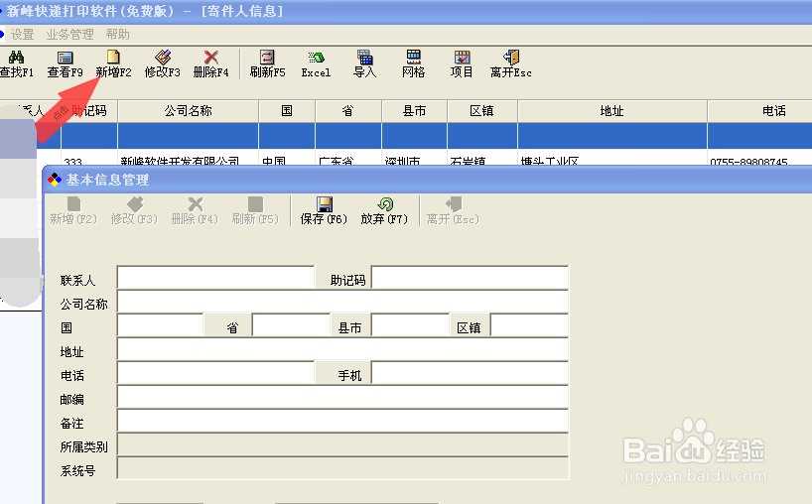Focus the 手机 mobile input field
Image resolution: width=812 pixels, height=504 pixels.
pyautogui.click(x=470, y=373)
